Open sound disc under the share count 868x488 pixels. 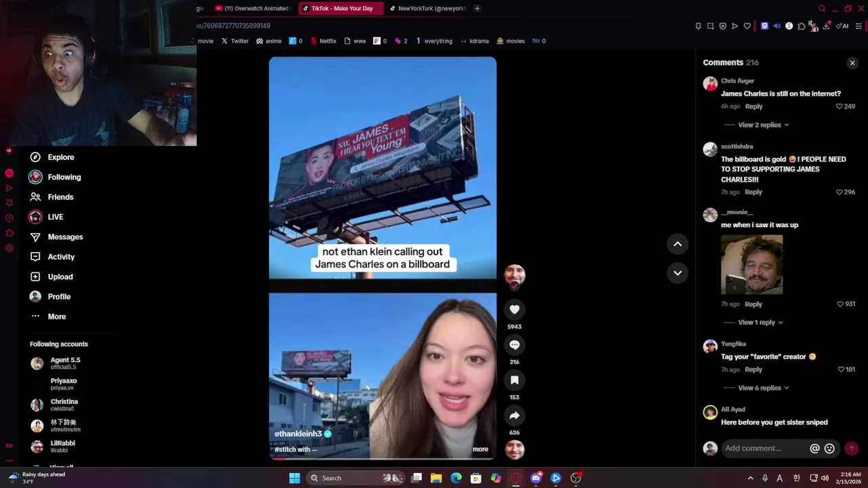[x=515, y=449]
